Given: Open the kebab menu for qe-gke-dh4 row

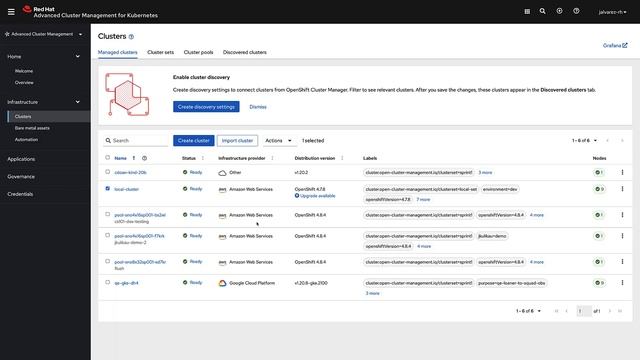Looking at the screenshot, I should tap(622, 282).
